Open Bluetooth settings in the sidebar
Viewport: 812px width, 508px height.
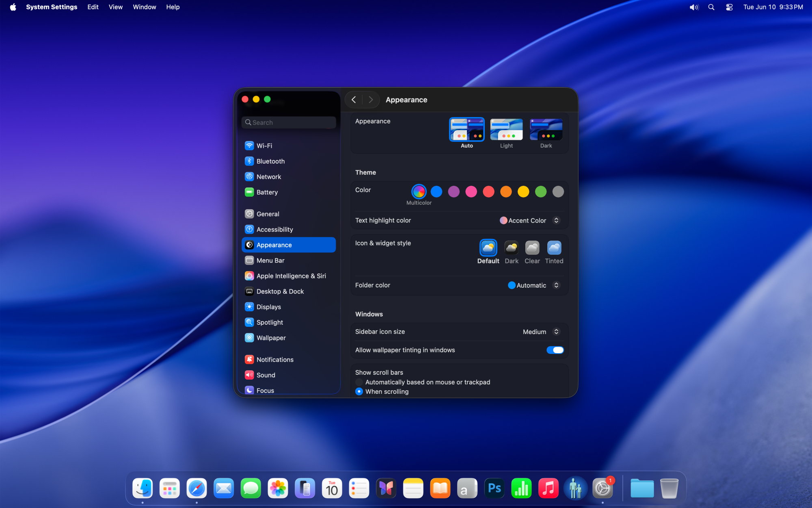(288, 161)
